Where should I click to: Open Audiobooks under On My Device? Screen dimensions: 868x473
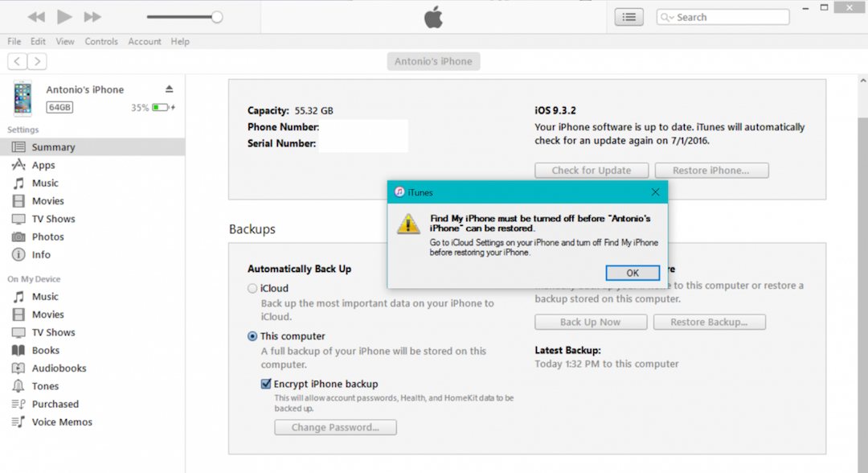[59, 368]
